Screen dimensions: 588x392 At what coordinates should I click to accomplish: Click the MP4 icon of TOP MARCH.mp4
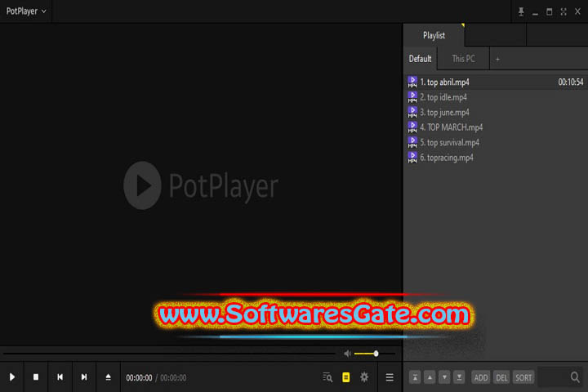(x=412, y=127)
